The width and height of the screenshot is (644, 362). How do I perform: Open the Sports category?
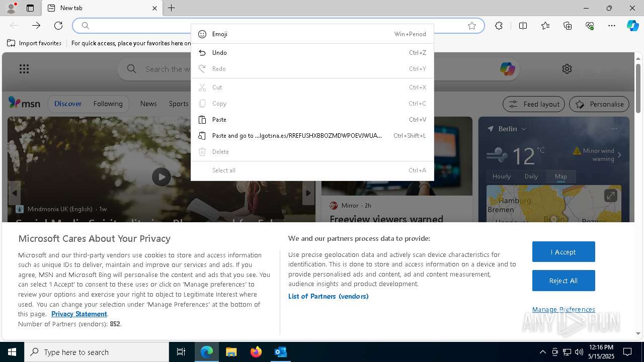179,104
